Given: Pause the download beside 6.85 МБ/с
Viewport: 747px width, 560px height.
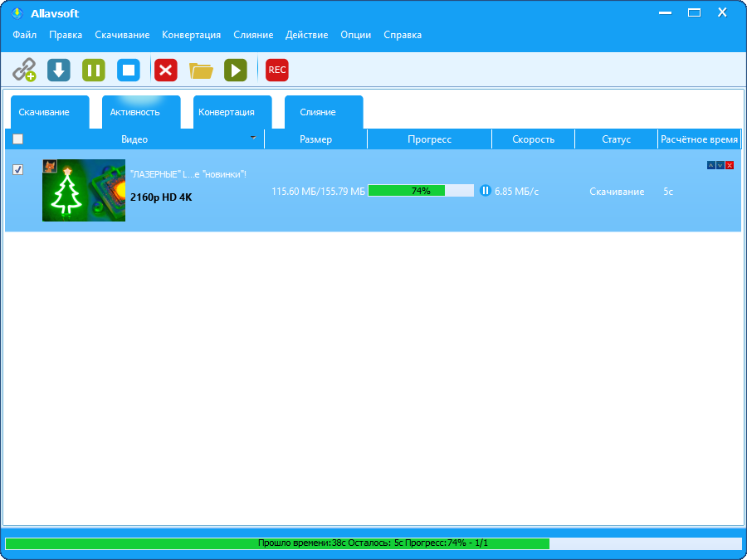Looking at the screenshot, I should coord(485,191).
